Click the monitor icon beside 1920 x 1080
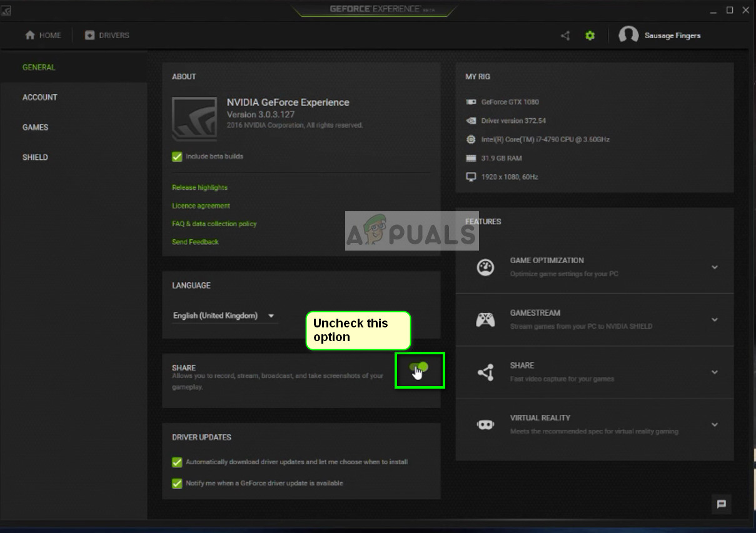Viewport: 756px width, 533px height. tap(471, 177)
